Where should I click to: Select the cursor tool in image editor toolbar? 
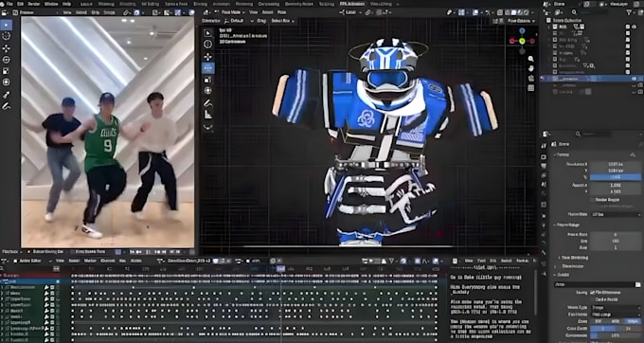coord(7,36)
